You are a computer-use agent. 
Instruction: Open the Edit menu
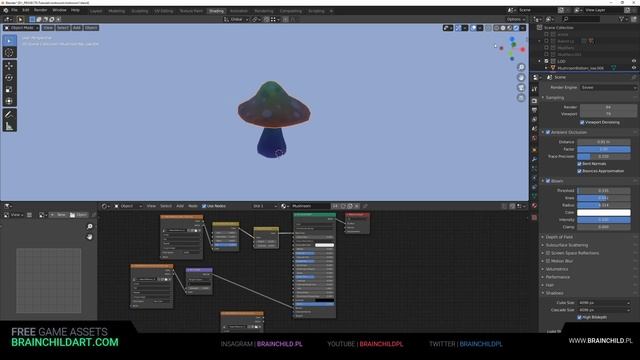(x=26, y=10)
